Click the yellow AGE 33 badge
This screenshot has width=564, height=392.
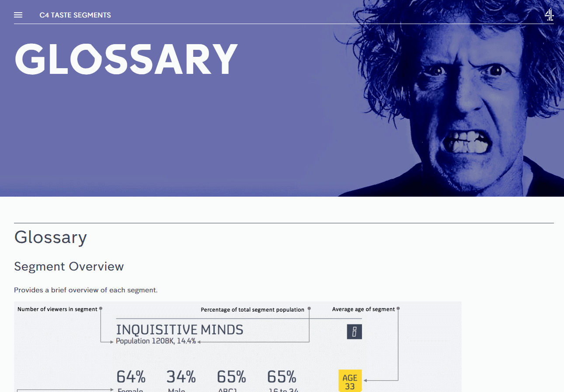click(350, 381)
